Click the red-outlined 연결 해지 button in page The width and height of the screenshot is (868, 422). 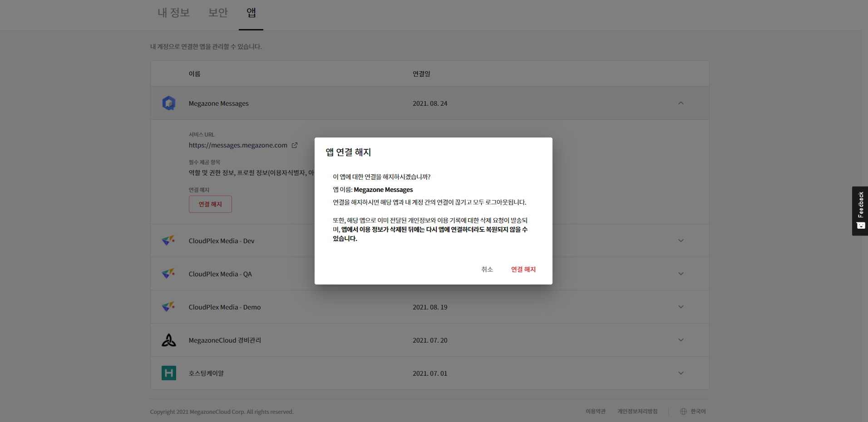click(x=210, y=204)
